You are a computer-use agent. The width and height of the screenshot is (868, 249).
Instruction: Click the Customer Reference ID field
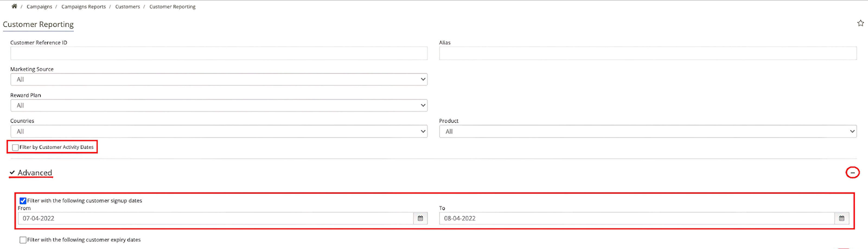(x=219, y=53)
